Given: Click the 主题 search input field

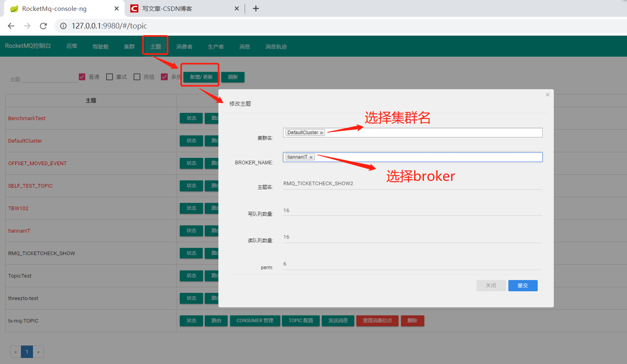Looking at the screenshot, I should pyautogui.click(x=49, y=78).
